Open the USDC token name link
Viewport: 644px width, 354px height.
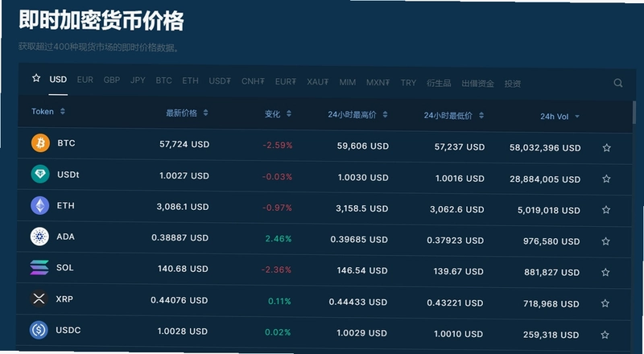pos(68,330)
